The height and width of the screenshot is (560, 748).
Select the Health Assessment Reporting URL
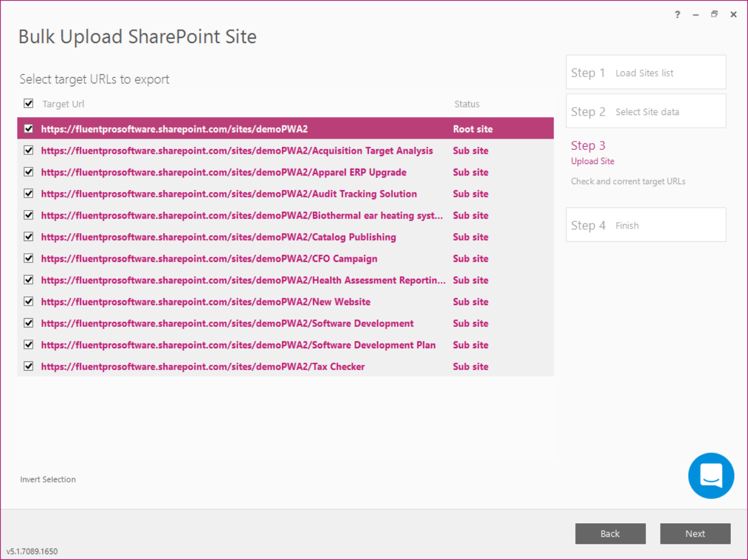coord(243,280)
